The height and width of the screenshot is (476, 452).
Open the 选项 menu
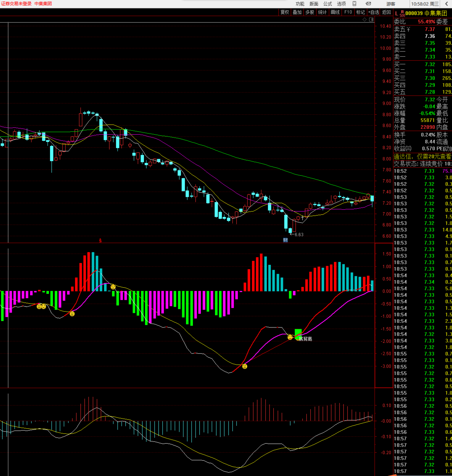click(x=341, y=4)
